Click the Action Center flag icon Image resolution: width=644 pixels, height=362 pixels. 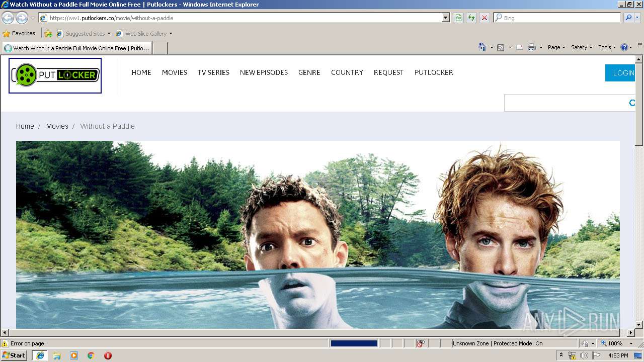596,355
